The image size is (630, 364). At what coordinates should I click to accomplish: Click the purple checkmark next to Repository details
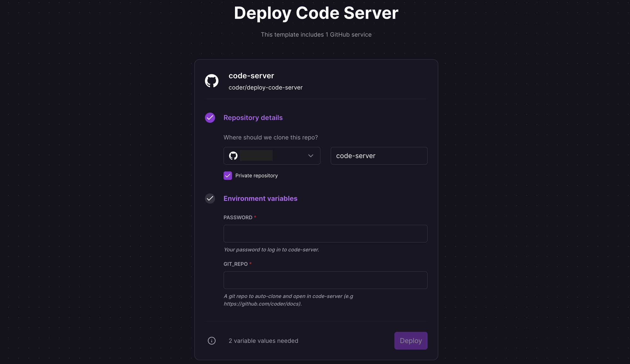[210, 117]
